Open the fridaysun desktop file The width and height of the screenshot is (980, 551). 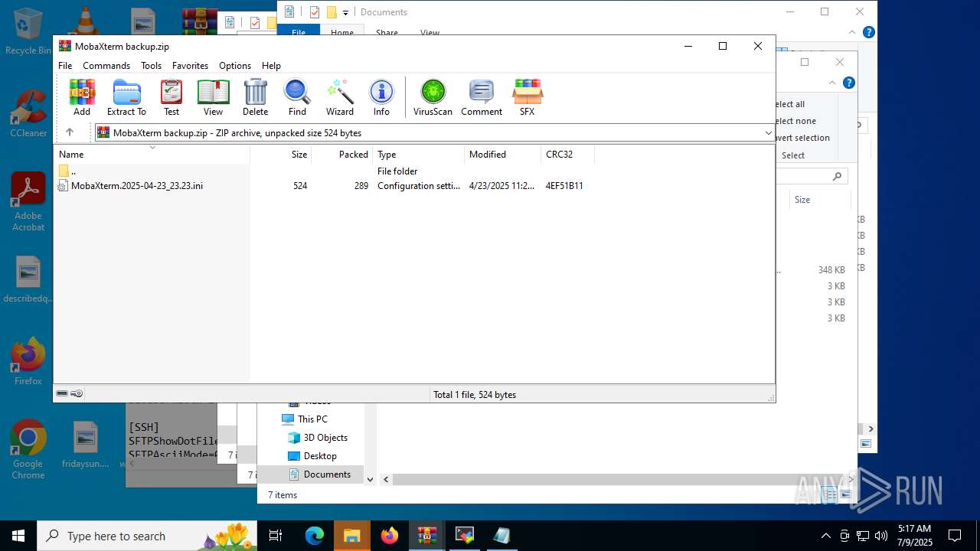pos(85,444)
